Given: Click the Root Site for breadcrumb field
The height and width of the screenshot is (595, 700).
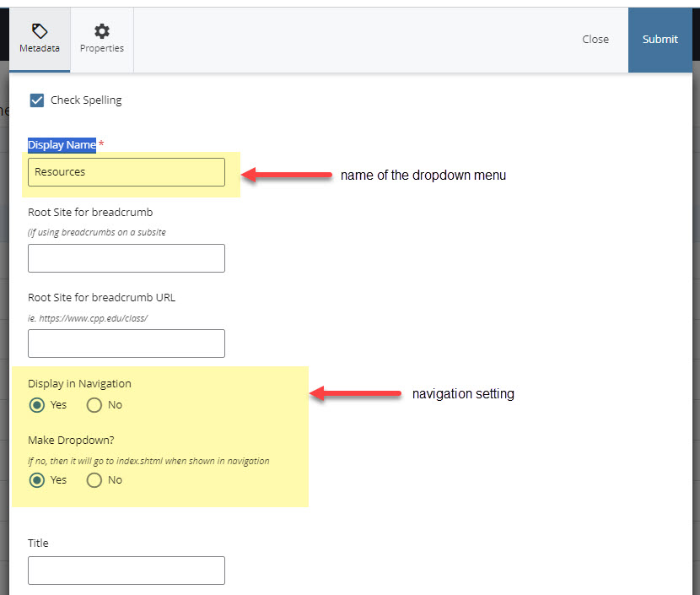Looking at the screenshot, I should coord(127,258).
